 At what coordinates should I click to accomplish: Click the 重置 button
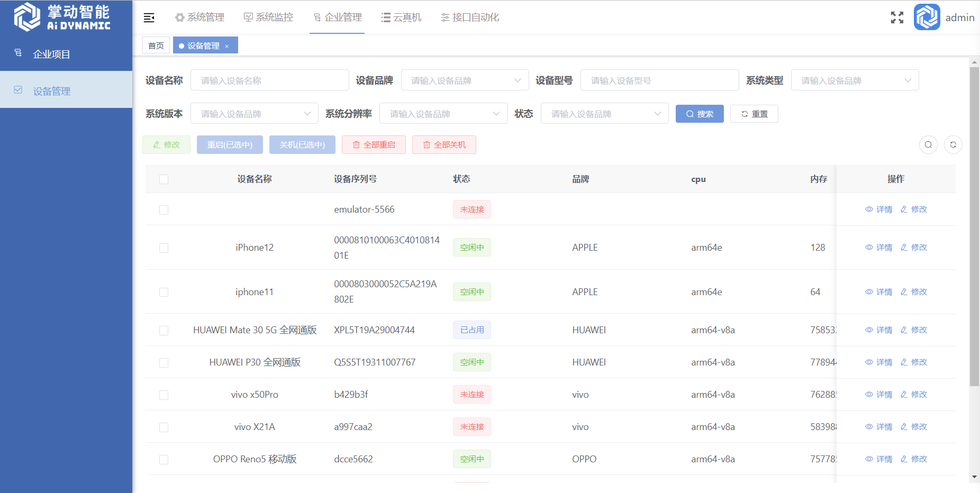(x=754, y=114)
